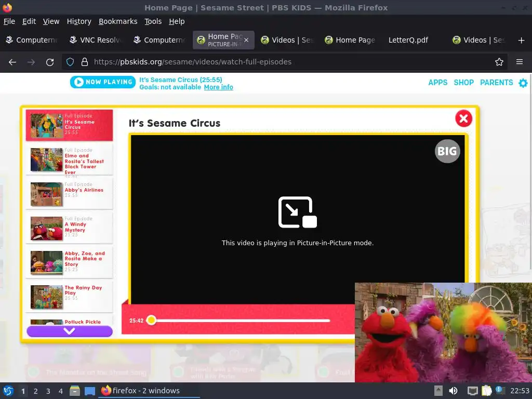The width and height of the screenshot is (532, 399).
Task: Open the Help menu
Action: 177,21
